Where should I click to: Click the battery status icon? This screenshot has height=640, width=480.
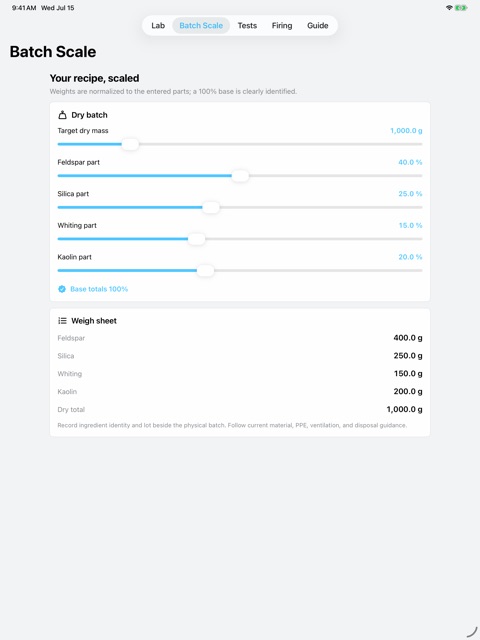click(461, 8)
